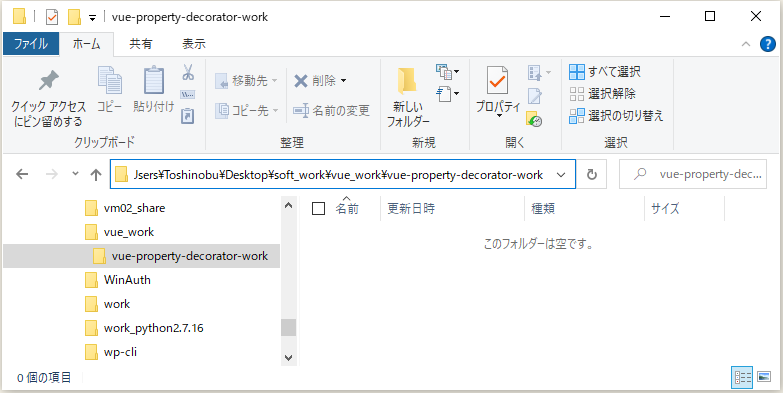Open Help with question mark icon
The image size is (783, 393).
pos(768,44)
